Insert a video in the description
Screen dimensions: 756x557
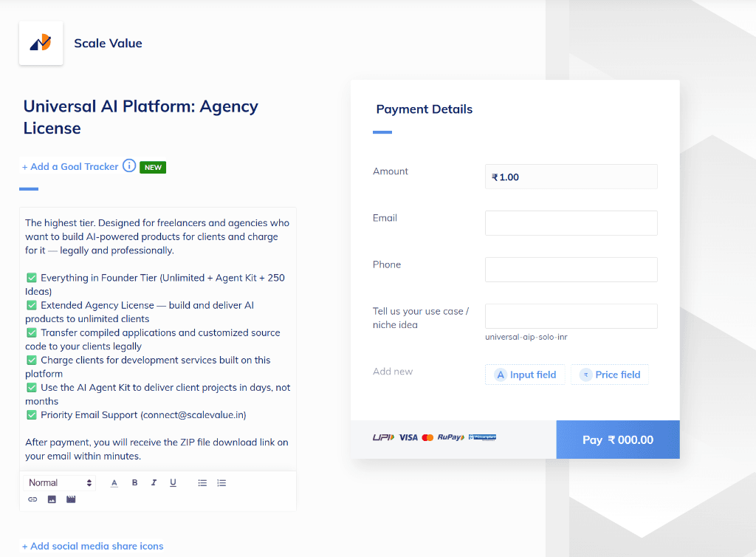pos(71,499)
